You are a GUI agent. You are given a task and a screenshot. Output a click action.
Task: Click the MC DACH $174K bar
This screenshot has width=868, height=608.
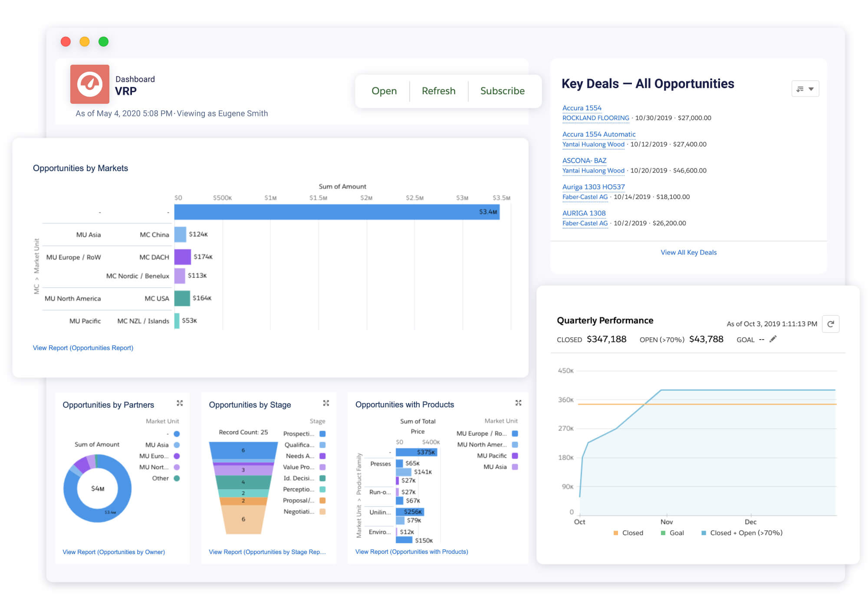182,257
